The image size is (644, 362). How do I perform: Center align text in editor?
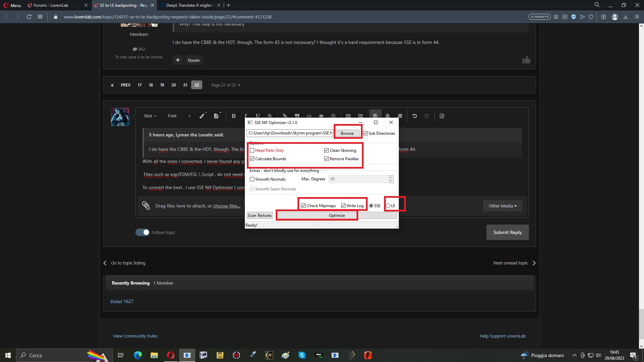(387, 116)
